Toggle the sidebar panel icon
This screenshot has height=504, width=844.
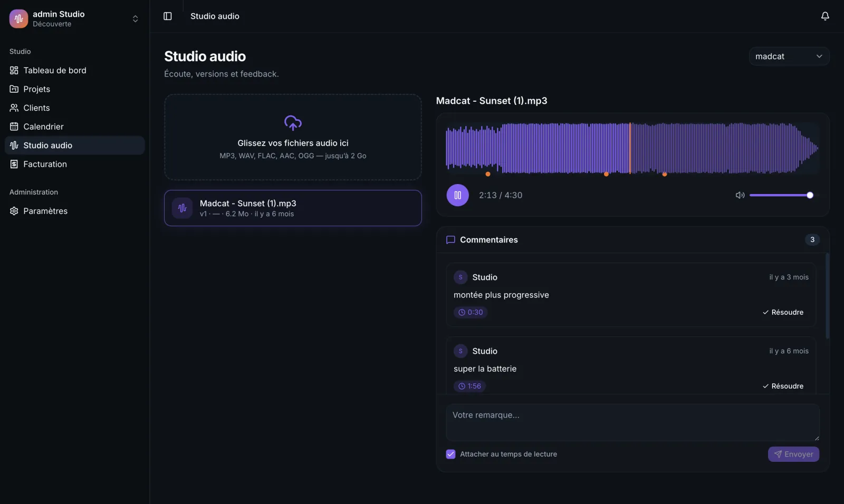click(168, 16)
